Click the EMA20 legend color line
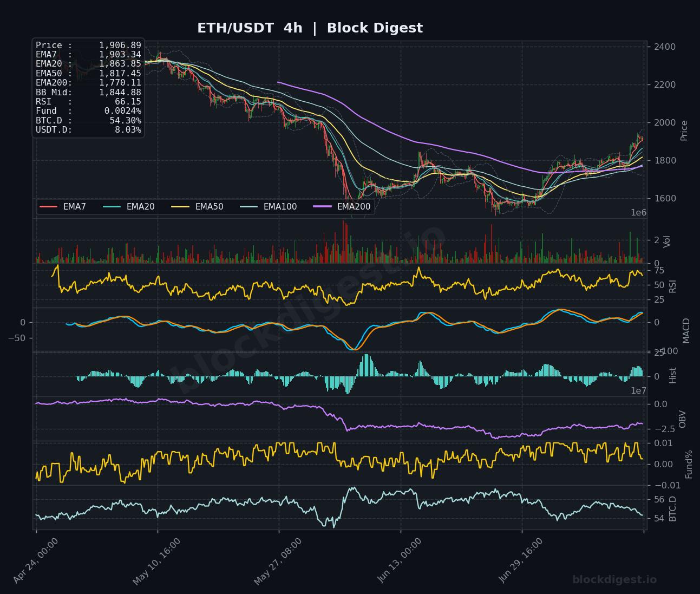 tap(112, 207)
